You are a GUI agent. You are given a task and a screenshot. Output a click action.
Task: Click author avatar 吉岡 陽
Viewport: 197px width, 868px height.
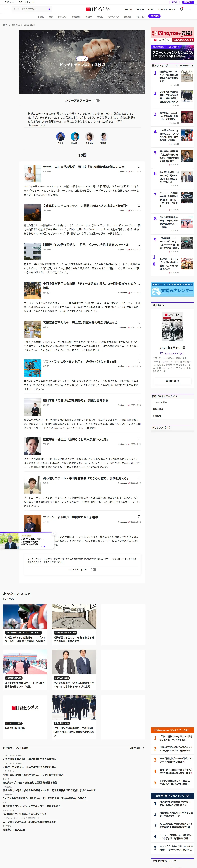click(60, 136)
